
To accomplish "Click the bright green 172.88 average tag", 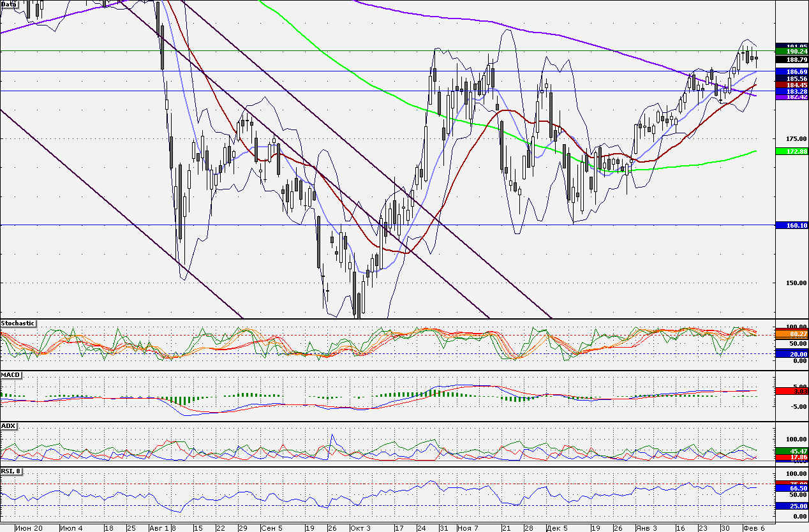I will click(x=792, y=151).
